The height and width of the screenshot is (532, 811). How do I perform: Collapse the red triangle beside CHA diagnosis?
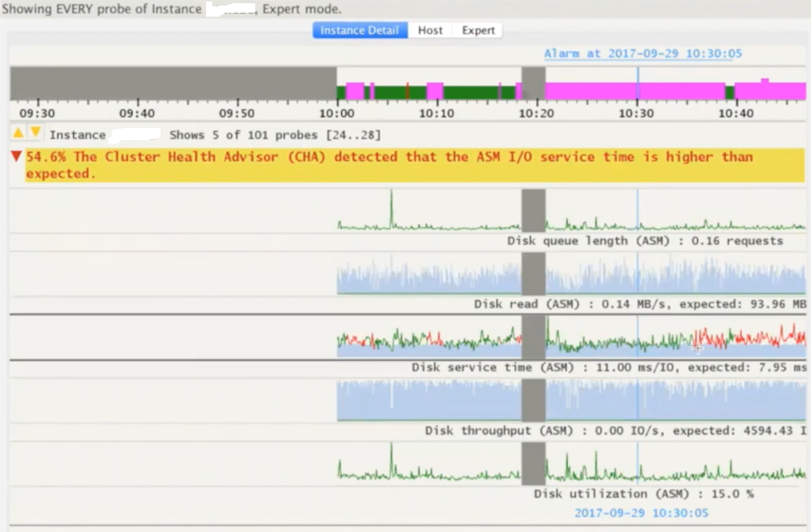16,157
